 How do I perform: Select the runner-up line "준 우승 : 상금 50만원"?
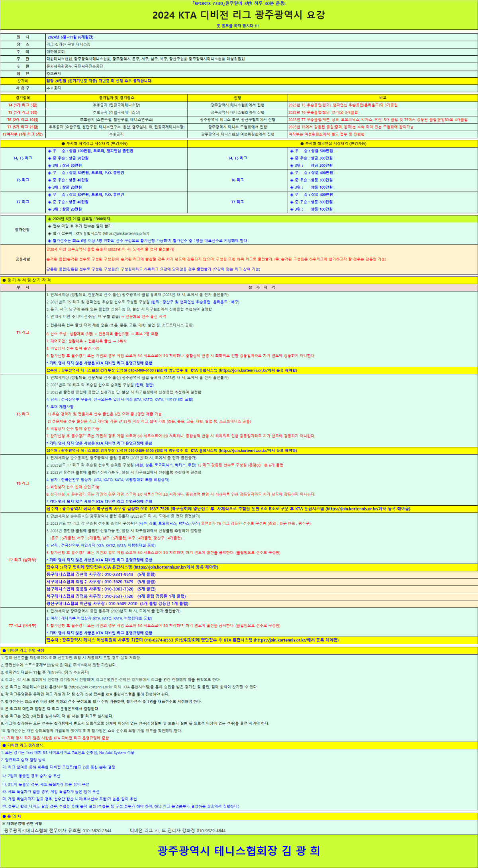[68, 158]
